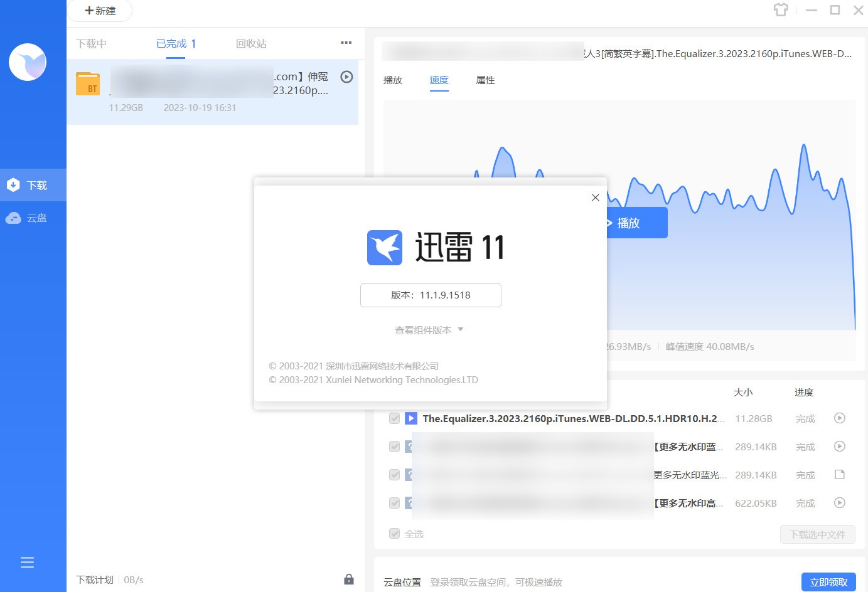The width and height of the screenshot is (868, 592).
Task: Click the 622.05KB size value
Action: click(x=756, y=504)
